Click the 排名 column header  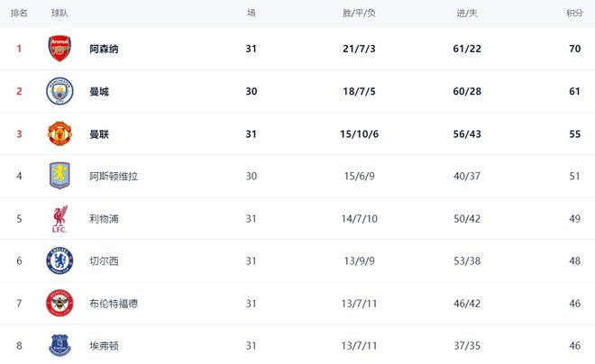(18, 13)
